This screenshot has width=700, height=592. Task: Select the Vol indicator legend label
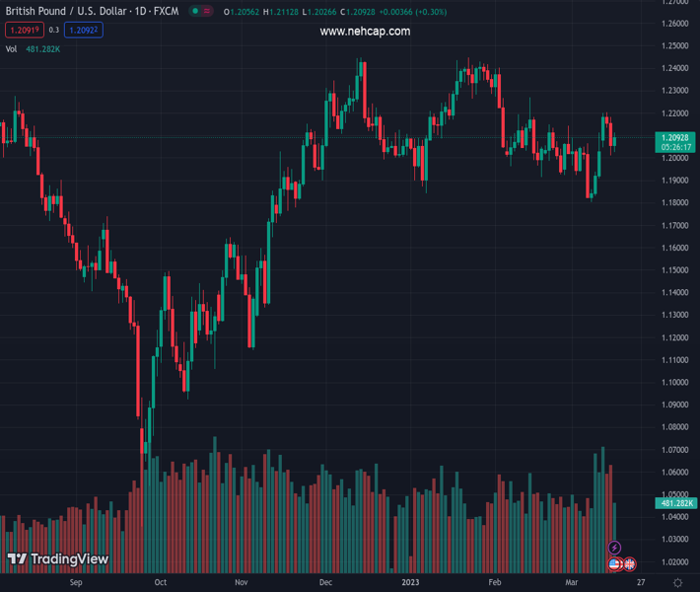click(11, 48)
